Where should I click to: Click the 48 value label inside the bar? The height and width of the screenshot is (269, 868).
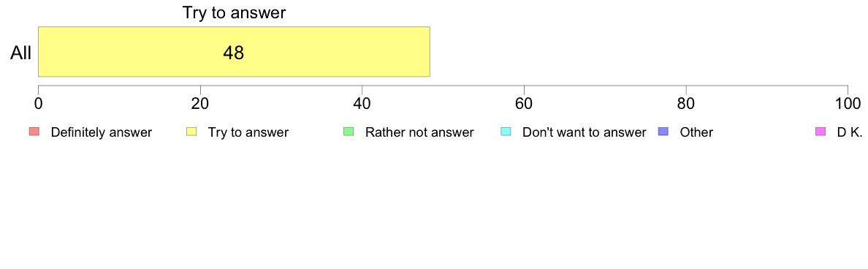(234, 53)
